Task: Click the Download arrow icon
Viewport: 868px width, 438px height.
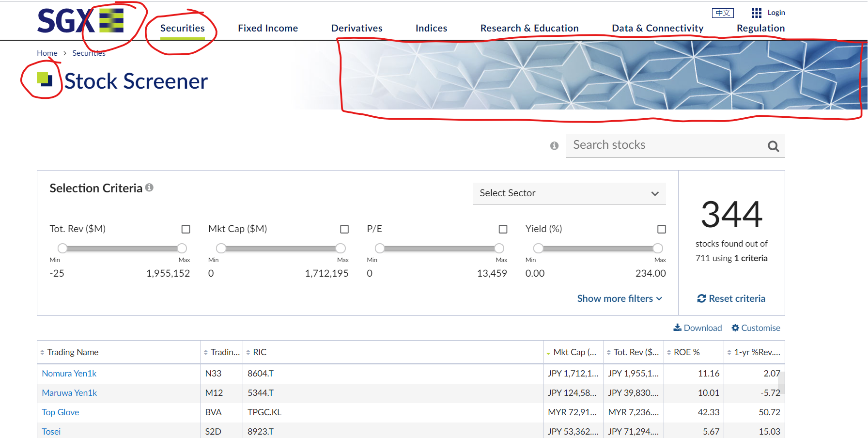Action: (677, 328)
